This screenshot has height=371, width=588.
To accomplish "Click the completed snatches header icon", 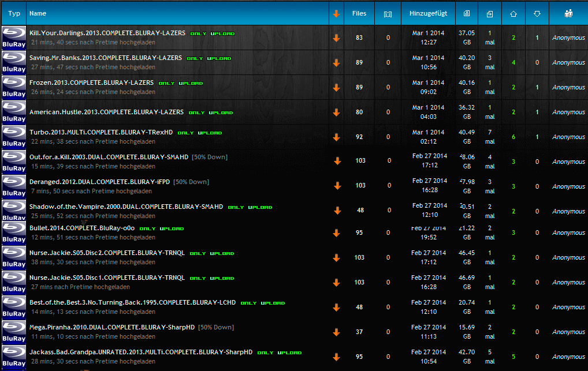I will (x=490, y=14).
